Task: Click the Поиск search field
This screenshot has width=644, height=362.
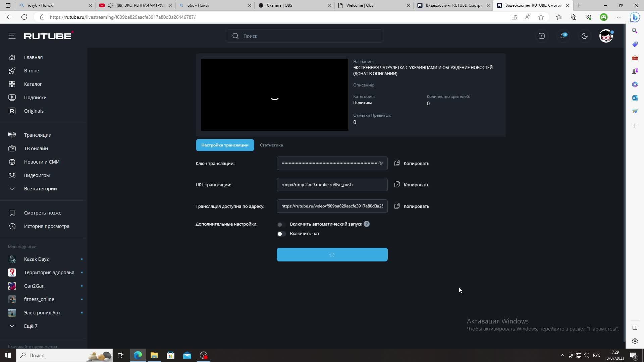Action: [309, 36]
